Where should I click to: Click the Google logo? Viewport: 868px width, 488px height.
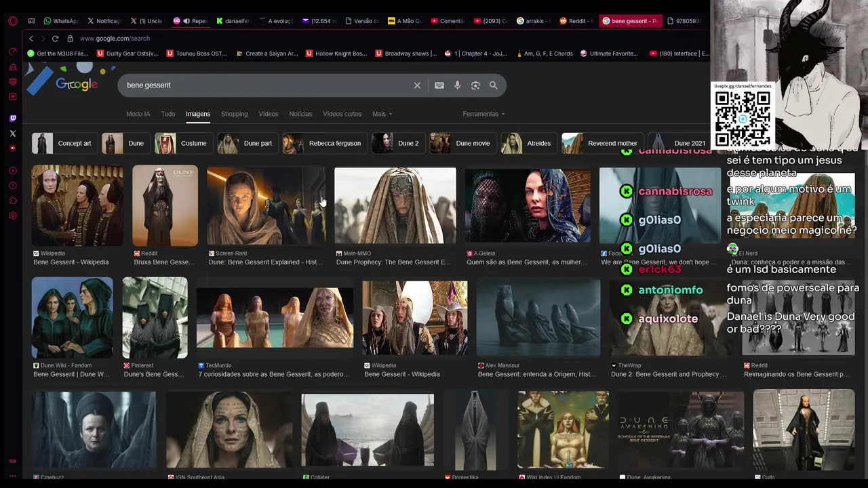[77, 84]
